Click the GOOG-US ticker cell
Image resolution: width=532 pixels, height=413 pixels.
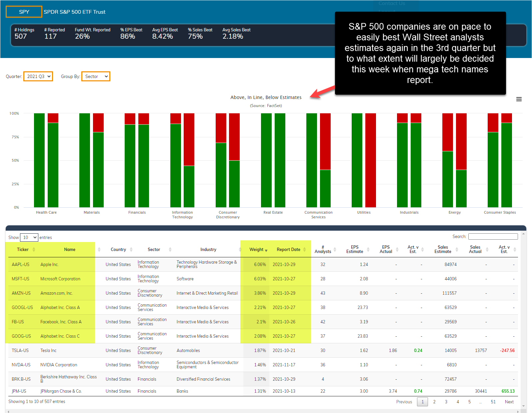coord(21,336)
